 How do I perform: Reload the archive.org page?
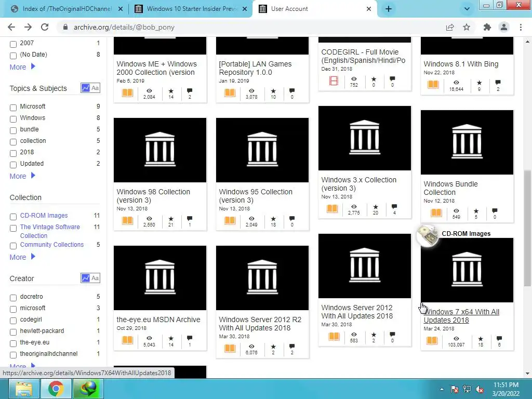coord(45,27)
